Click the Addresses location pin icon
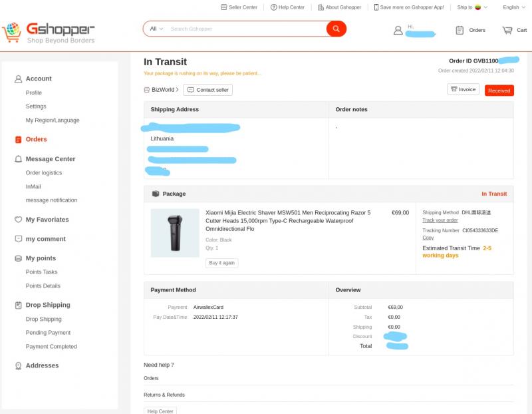The image size is (532, 414). tap(19, 366)
